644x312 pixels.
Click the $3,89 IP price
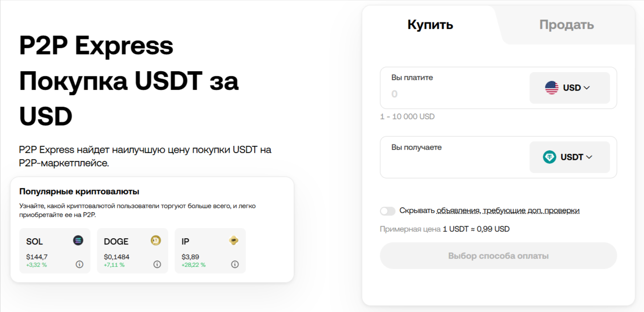pos(191,257)
